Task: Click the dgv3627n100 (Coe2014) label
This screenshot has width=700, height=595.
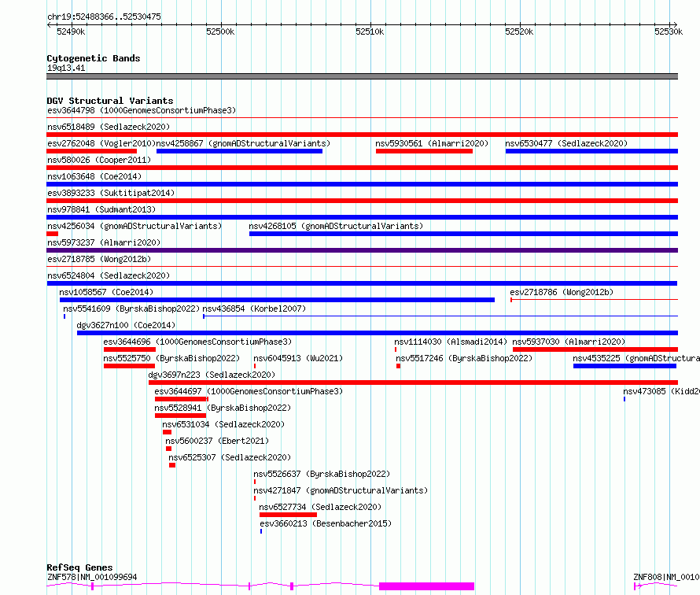Action: tap(126, 325)
